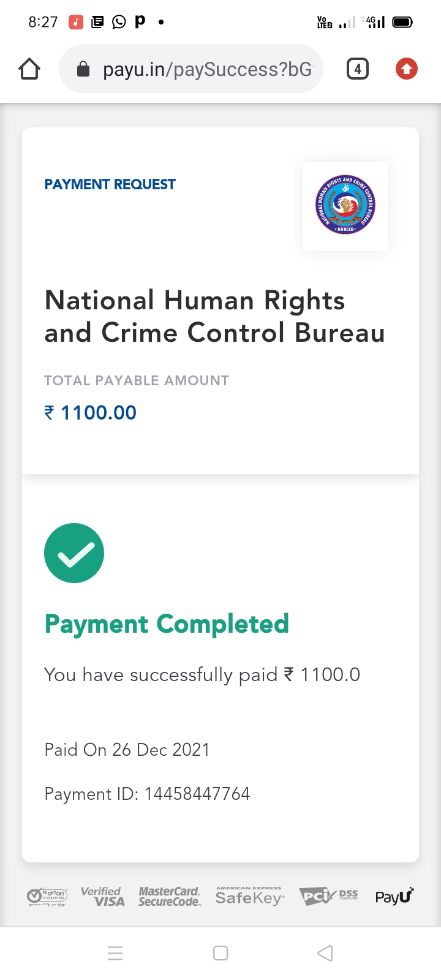Click the payu.in URL address bar
The height and width of the screenshot is (980, 441).
pyautogui.click(x=207, y=69)
